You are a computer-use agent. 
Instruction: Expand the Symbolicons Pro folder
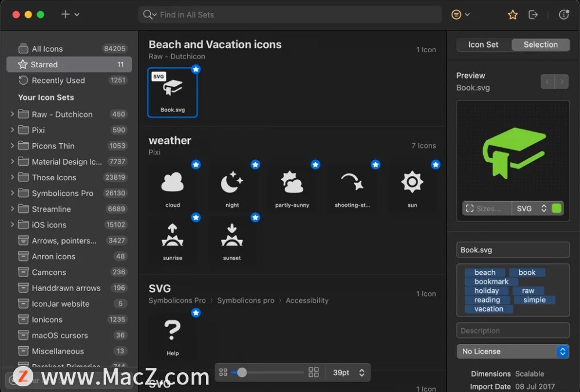[12, 193]
